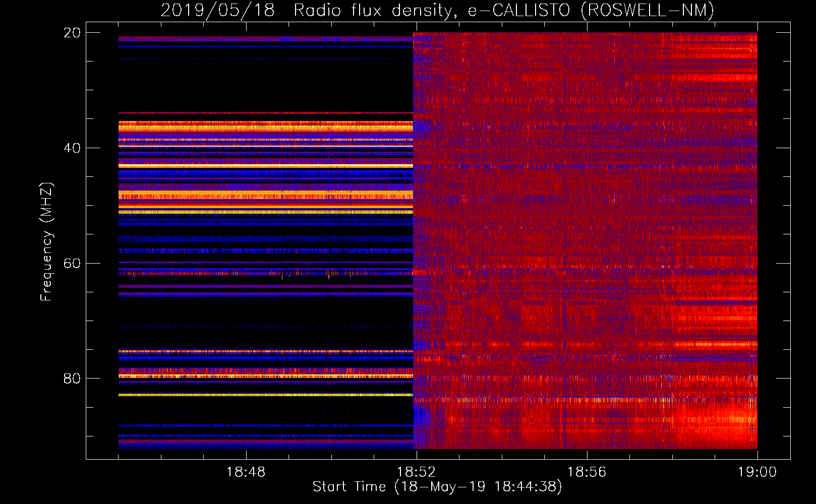The height and width of the screenshot is (504, 816).
Task: Click the 20 frequency tick label
Action: coord(72,33)
